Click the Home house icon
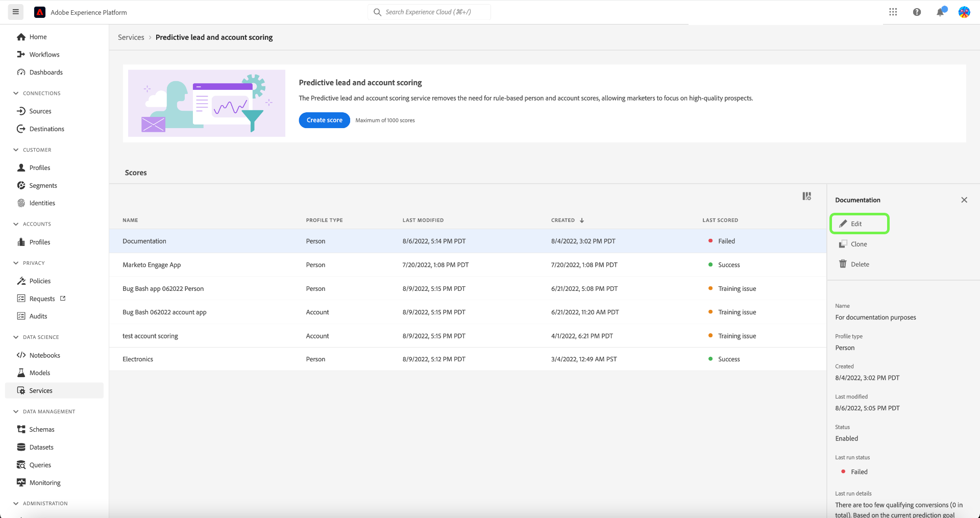980x518 pixels. [x=21, y=37]
